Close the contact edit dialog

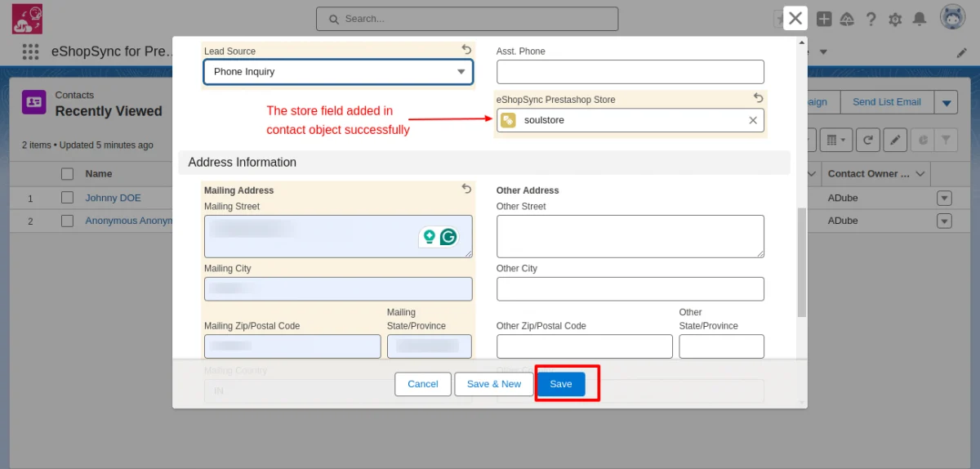795,18
